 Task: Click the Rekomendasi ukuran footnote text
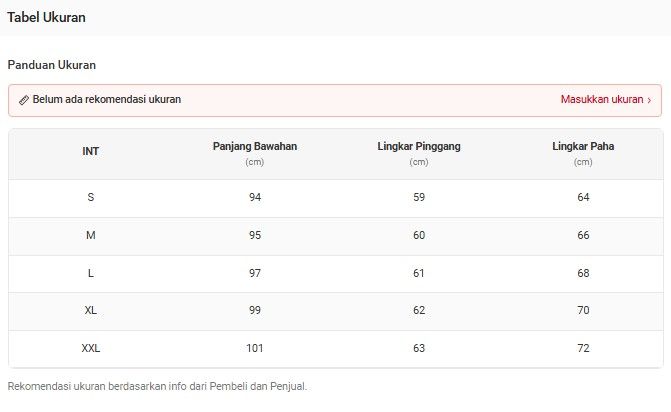[157, 386]
